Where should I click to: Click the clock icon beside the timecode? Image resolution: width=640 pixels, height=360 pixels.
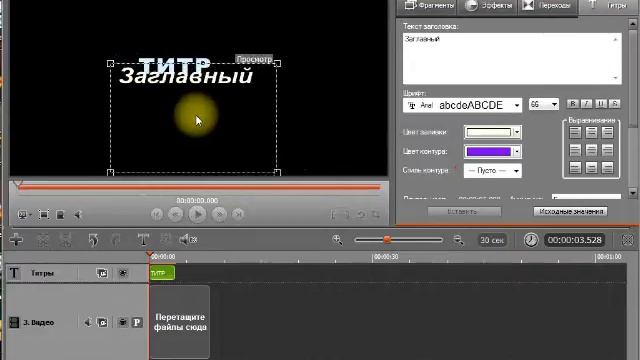[531, 240]
